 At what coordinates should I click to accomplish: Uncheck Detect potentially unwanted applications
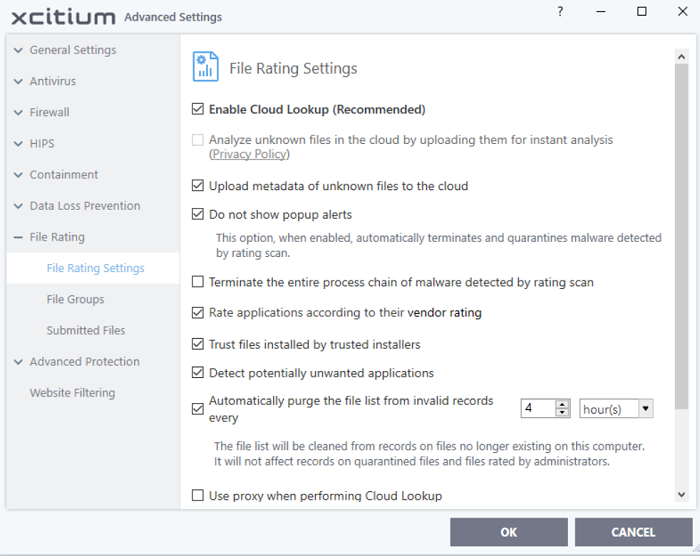point(198,372)
